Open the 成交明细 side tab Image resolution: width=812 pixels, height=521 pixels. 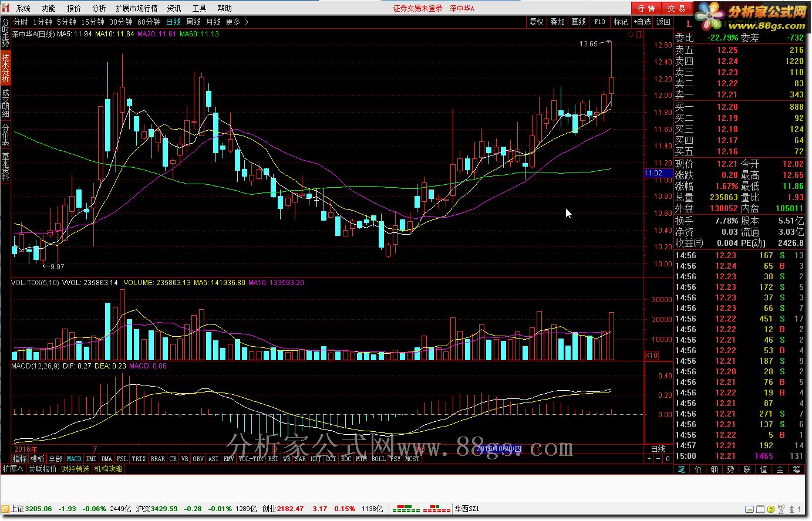(5, 103)
